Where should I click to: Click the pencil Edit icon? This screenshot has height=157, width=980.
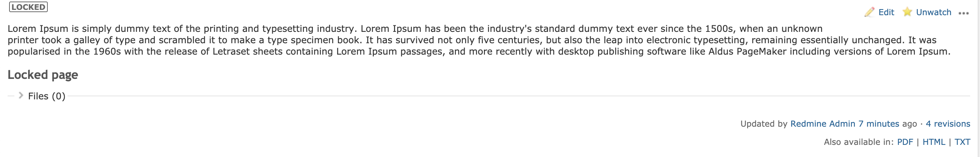click(869, 12)
